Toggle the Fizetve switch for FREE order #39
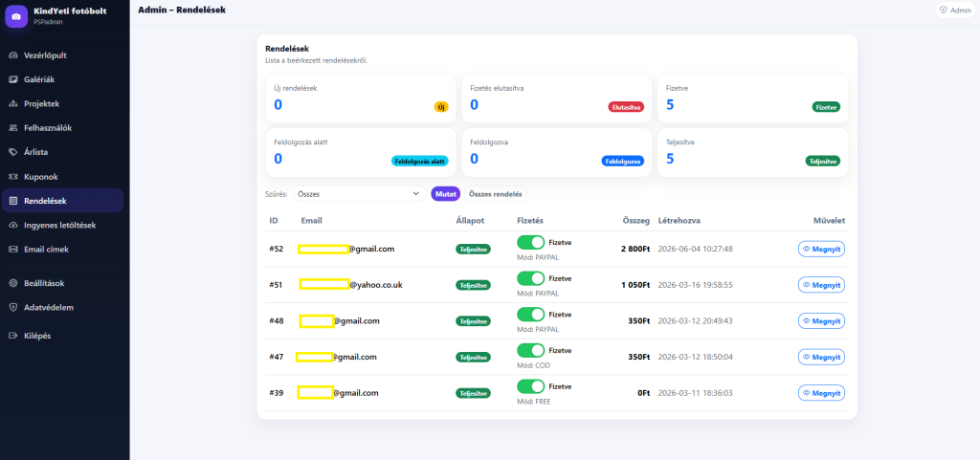The image size is (980, 460). click(530, 386)
